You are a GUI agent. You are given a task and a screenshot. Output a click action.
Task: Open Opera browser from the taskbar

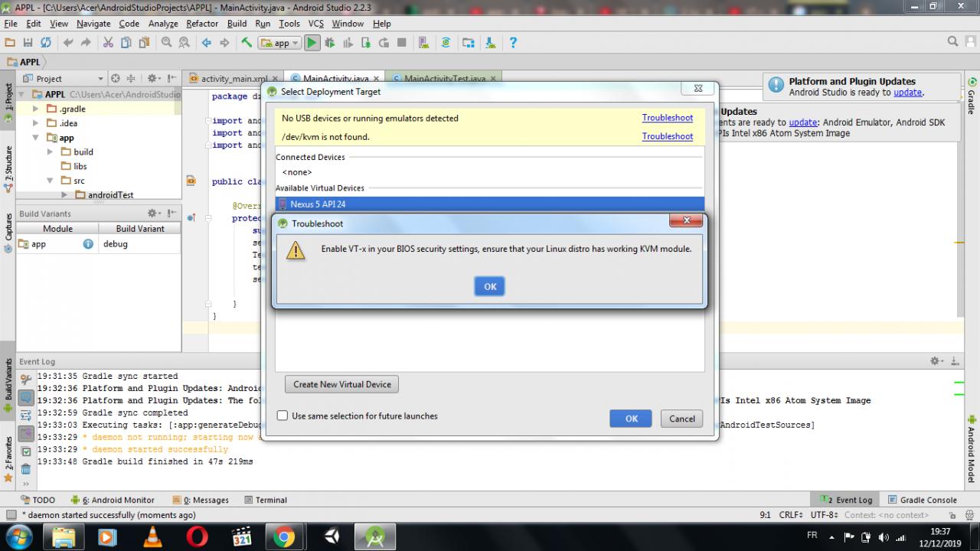197,537
